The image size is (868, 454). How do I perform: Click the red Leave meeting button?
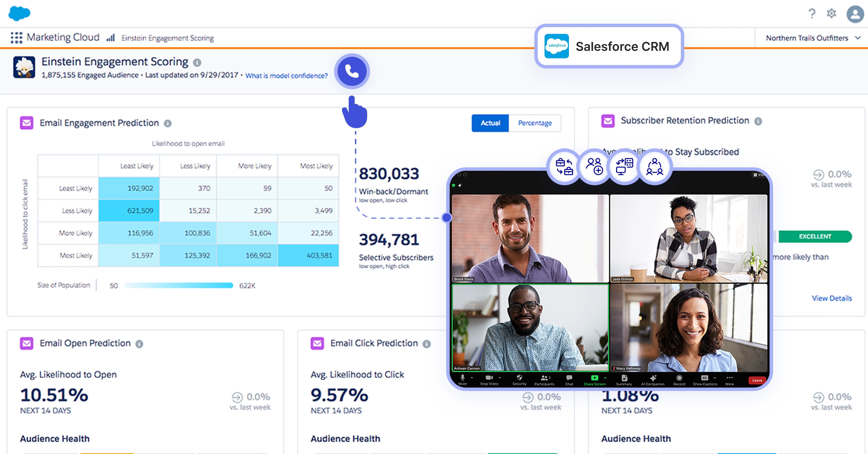[x=757, y=380]
